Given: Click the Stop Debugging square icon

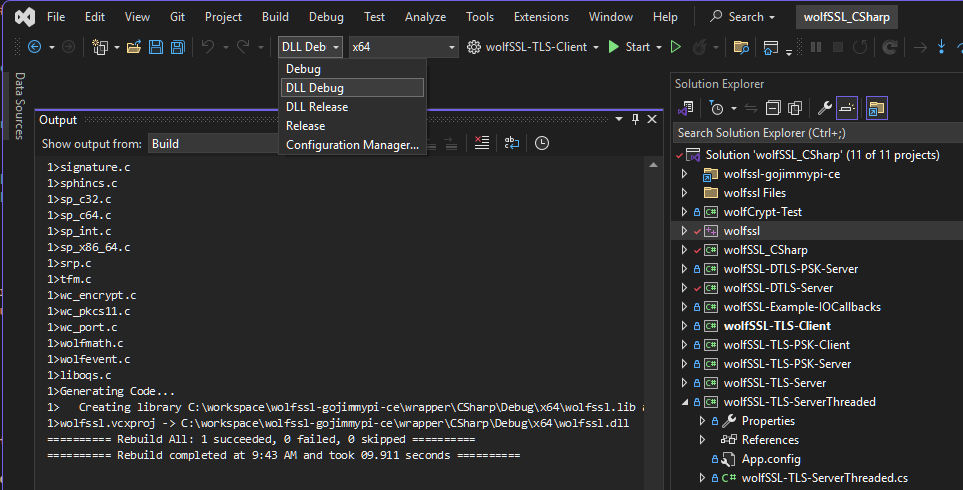Looking at the screenshot, I should pyautogui.click(x=838, y=47).
